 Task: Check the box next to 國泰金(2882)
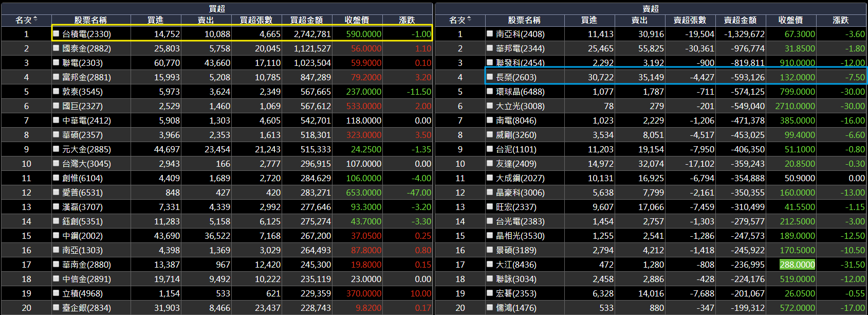tap(57, 48)
